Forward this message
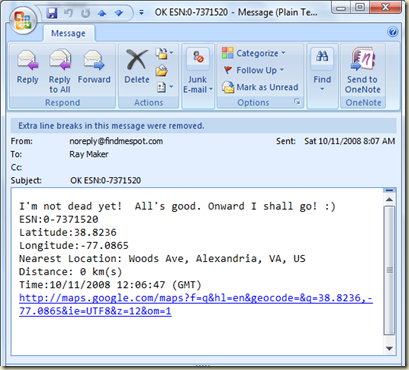The width and height of the screenshot is (409, 370). point(94,66)
